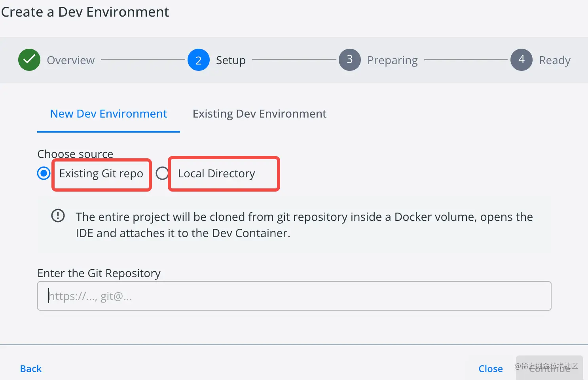Click the Ready step label
The width and height of the screenshot is (588, 380).
pyautogui.click(x=555, y=60)
